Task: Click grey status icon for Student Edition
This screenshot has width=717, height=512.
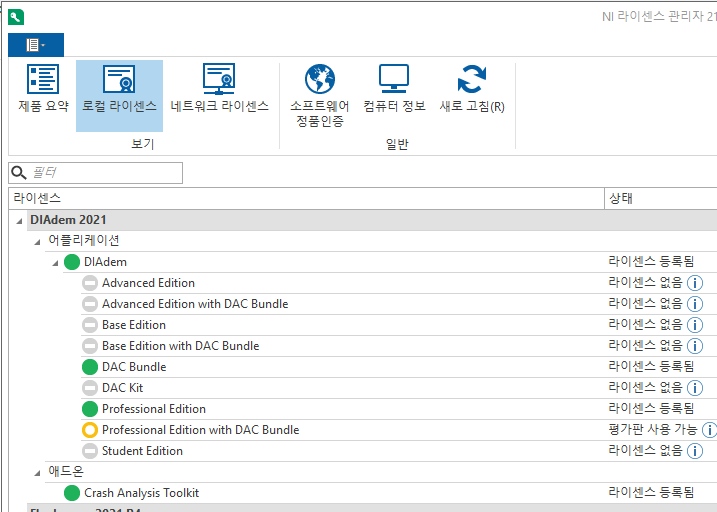Action: point(90,451)
